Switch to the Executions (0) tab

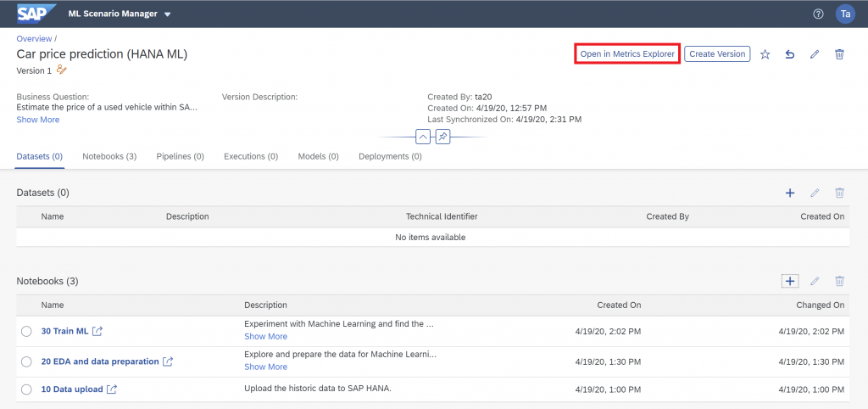click(251, 156)
